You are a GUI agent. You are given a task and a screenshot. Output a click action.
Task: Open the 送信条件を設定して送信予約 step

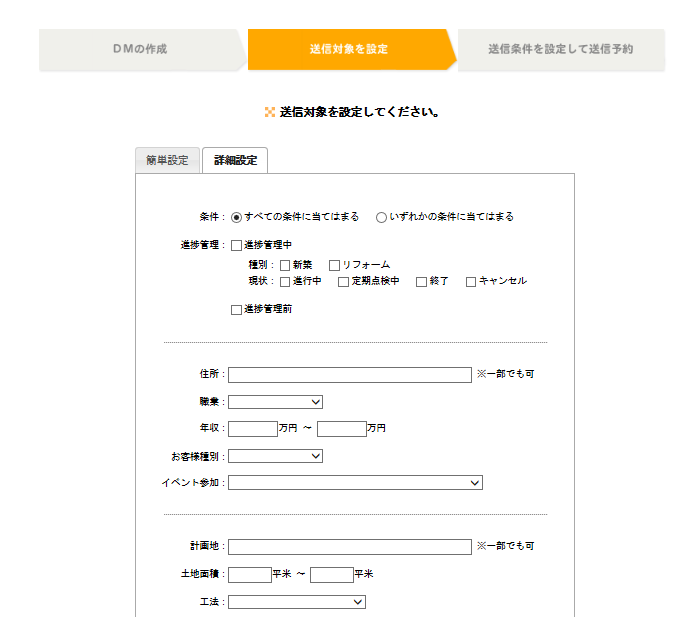point(561,49)
